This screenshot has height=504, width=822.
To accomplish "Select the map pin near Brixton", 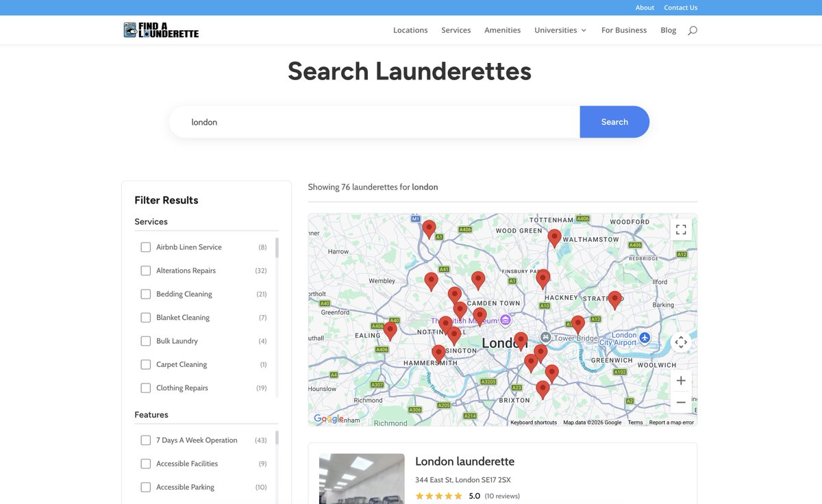I will tap(543, 390).
